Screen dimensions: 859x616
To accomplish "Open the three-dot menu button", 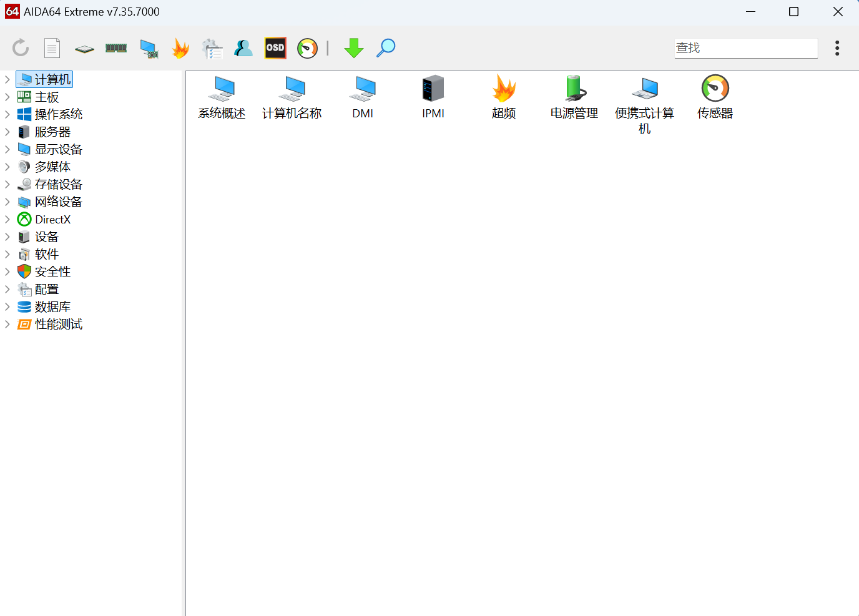I will 837,48.
